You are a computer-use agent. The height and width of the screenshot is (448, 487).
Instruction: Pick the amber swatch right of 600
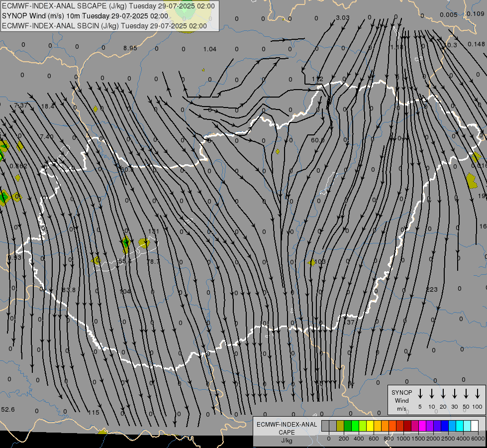(x=378, y=426)
